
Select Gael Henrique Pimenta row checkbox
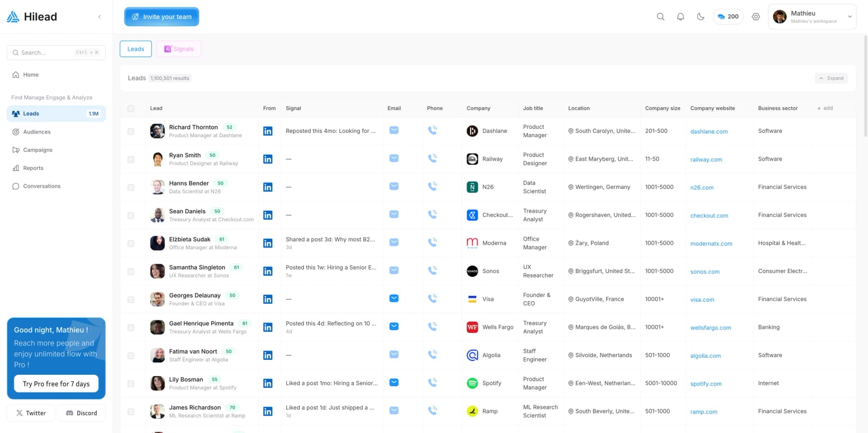(x=131, y=328)
